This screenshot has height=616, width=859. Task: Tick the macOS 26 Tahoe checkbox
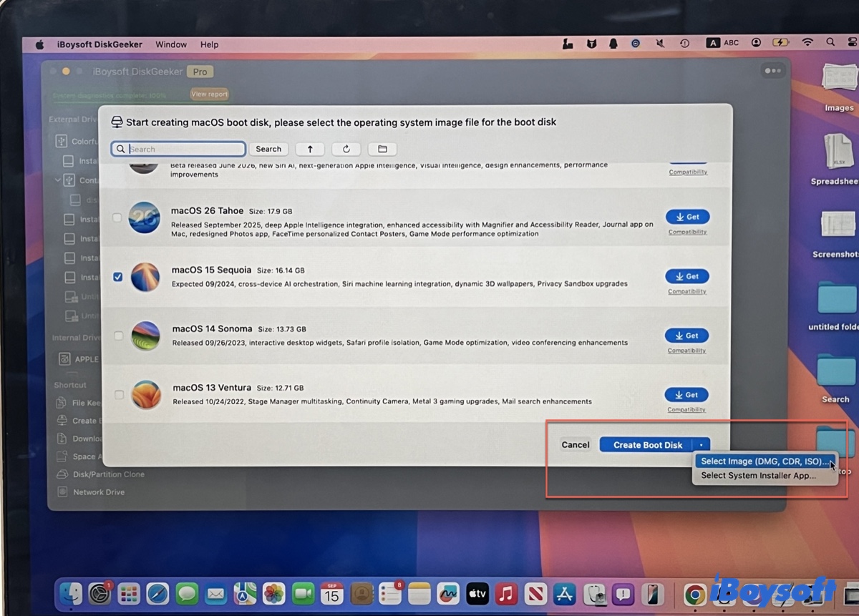(x=117, y=217)
